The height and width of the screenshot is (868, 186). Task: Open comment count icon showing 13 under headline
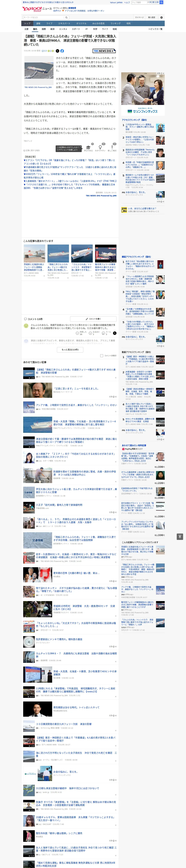(44, 51)
